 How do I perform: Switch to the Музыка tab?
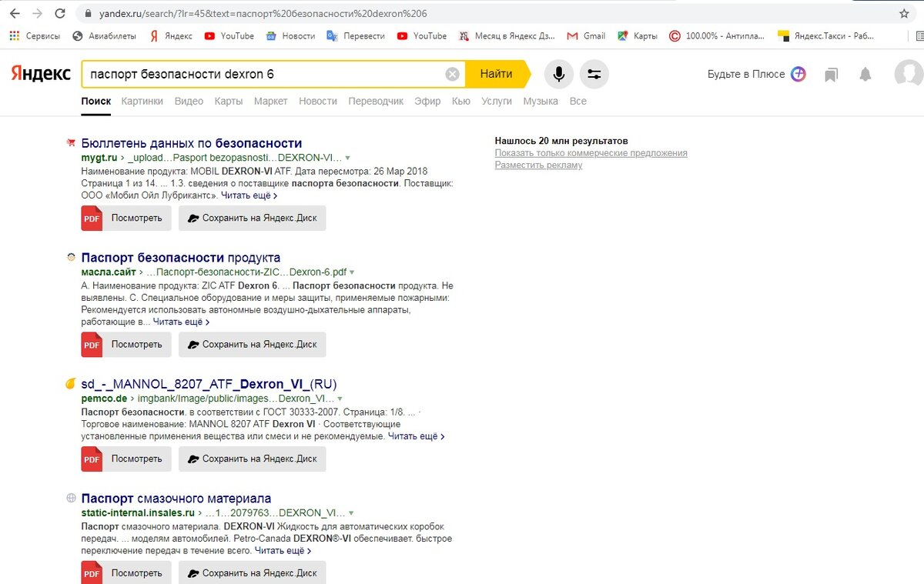(541, 102)
